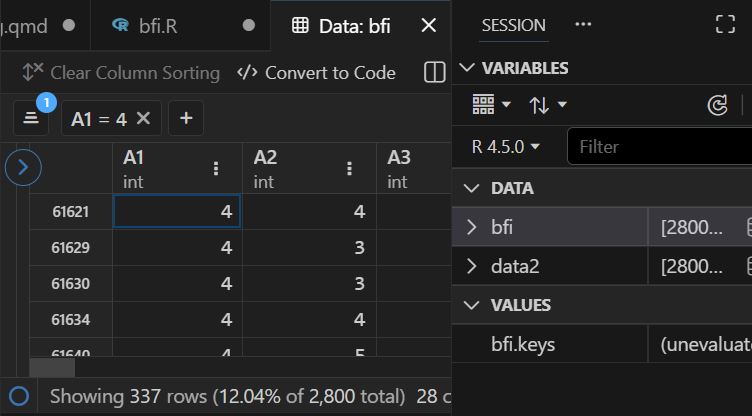Collapse the VARIABLES section

tap(466, 68)
